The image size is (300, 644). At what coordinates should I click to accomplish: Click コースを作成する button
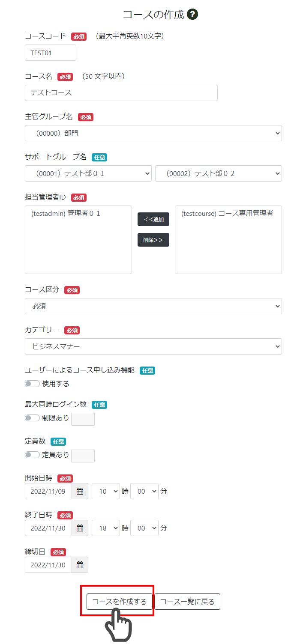120,602
